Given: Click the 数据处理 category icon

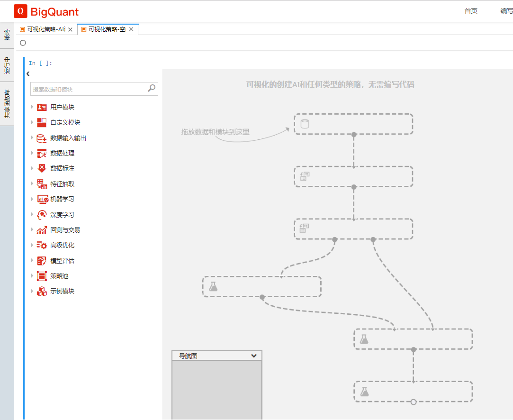Looking at the screenshot, I should 42,153.
